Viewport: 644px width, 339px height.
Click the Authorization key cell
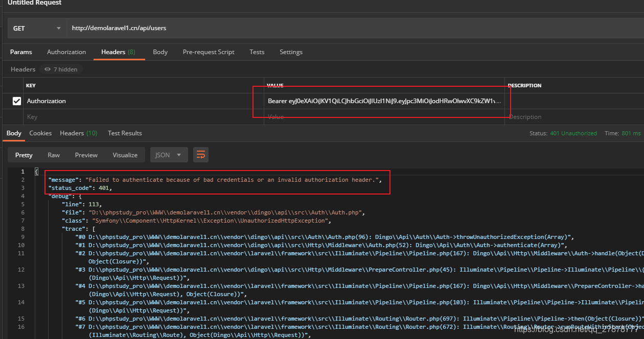point(144,101)
